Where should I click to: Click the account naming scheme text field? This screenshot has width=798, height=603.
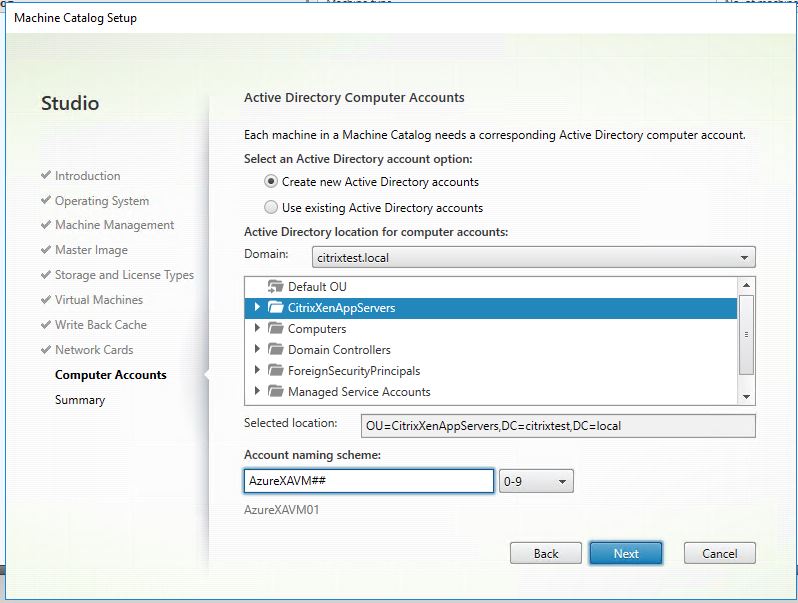[368, 482]
